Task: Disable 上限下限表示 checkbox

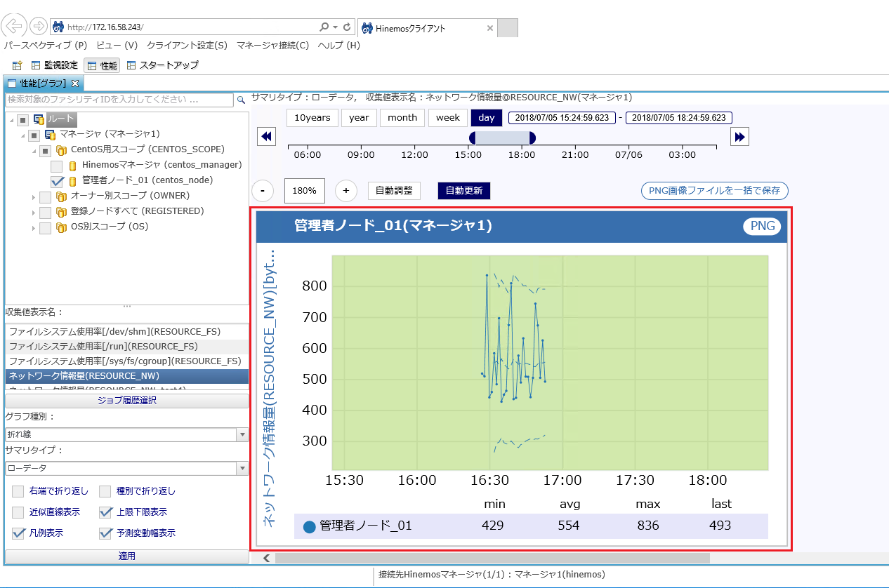Action: 105,512
